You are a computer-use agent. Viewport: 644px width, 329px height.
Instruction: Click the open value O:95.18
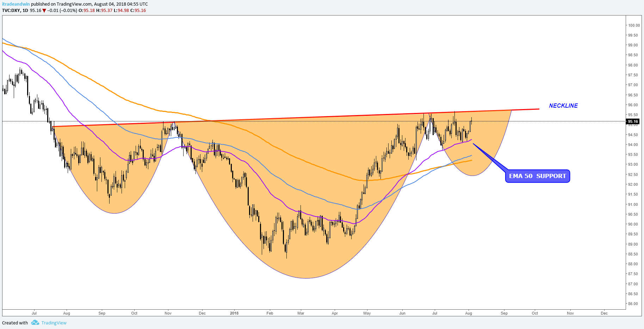pos(87,11)
